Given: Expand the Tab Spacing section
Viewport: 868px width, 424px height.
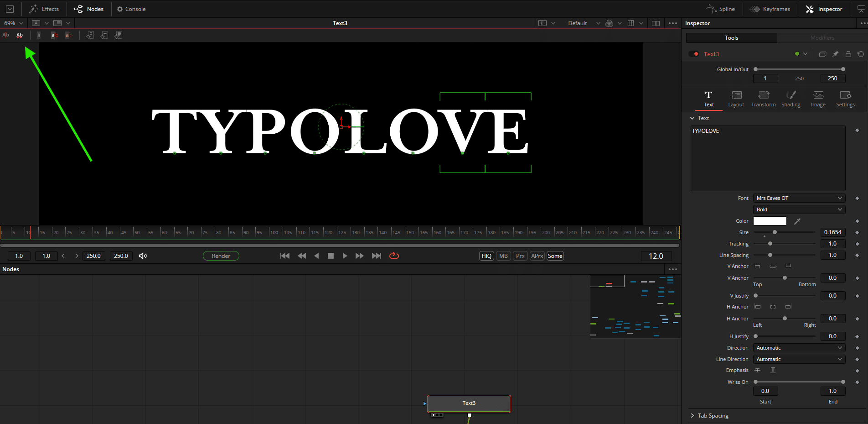Looking at the screenshot, I should coord(713,415).
